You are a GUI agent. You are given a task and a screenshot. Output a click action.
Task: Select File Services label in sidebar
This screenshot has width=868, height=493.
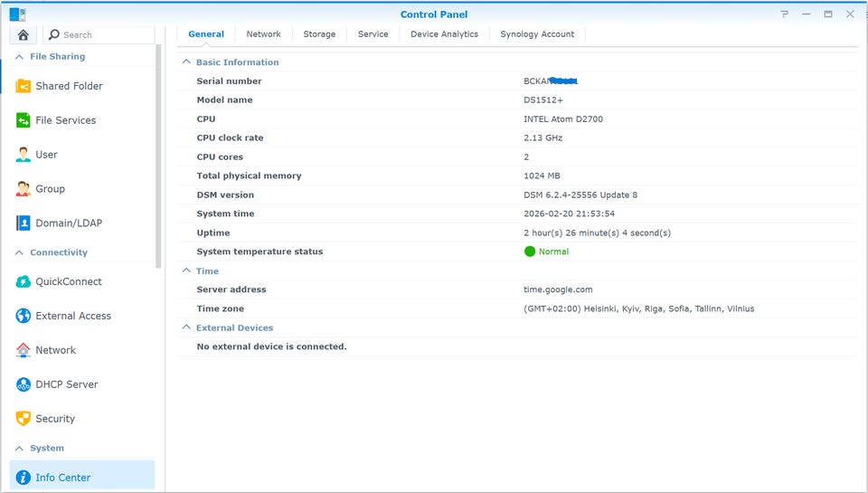pyautogui.click(x=66, y=120)
